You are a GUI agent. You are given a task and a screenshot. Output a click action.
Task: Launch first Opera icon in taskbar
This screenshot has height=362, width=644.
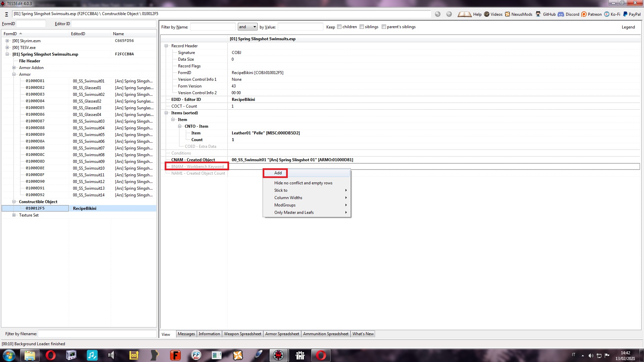pos(50,355)
